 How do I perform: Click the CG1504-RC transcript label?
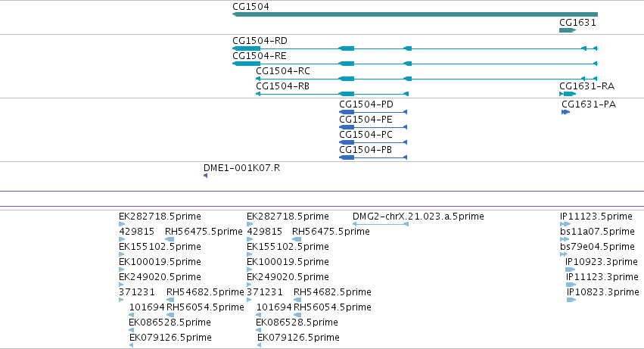click(x=283, y=71)
